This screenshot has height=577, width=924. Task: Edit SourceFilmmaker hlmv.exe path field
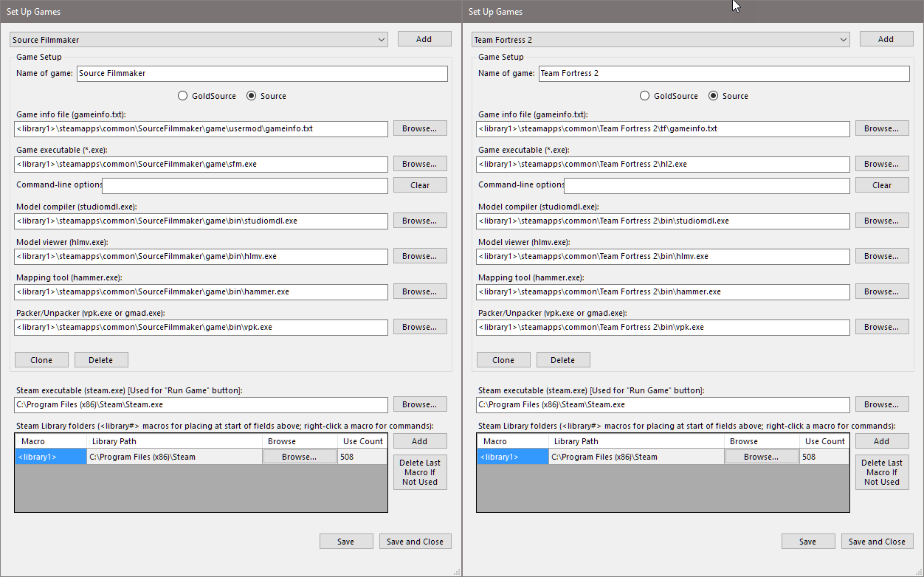[x=201, y=256]
